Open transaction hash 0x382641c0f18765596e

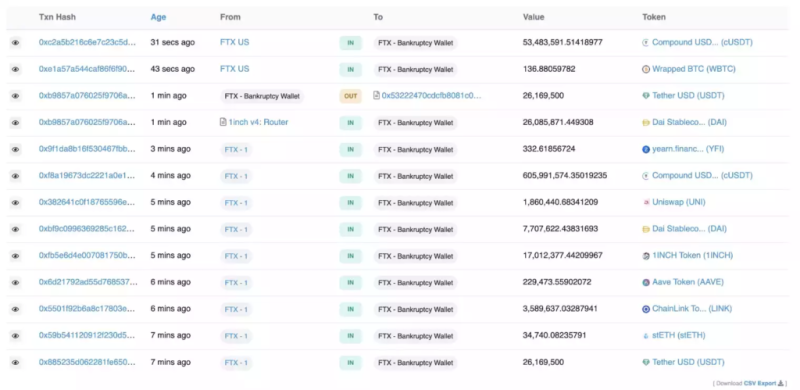click(x=87, y=202)
